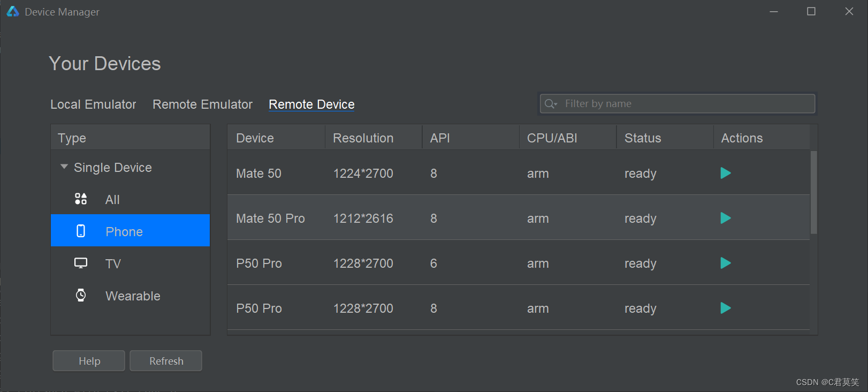
Task: Click the Phone type icon
Action: pyautogui.click(x=81, y=231)
